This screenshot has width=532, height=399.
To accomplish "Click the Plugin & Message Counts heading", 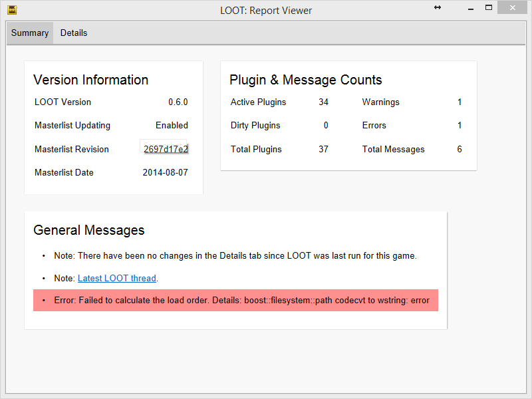I will tap(306, 80).
